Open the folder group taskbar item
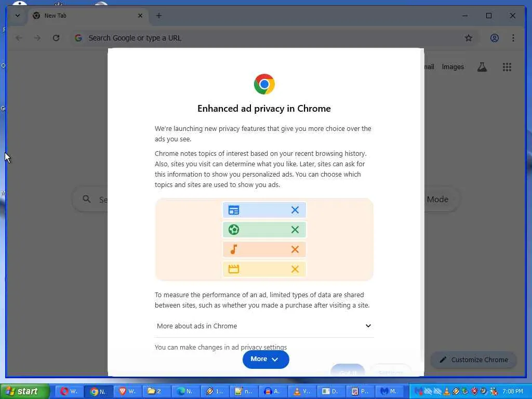This screenshot has height=399, width=532. coord(156,391)
